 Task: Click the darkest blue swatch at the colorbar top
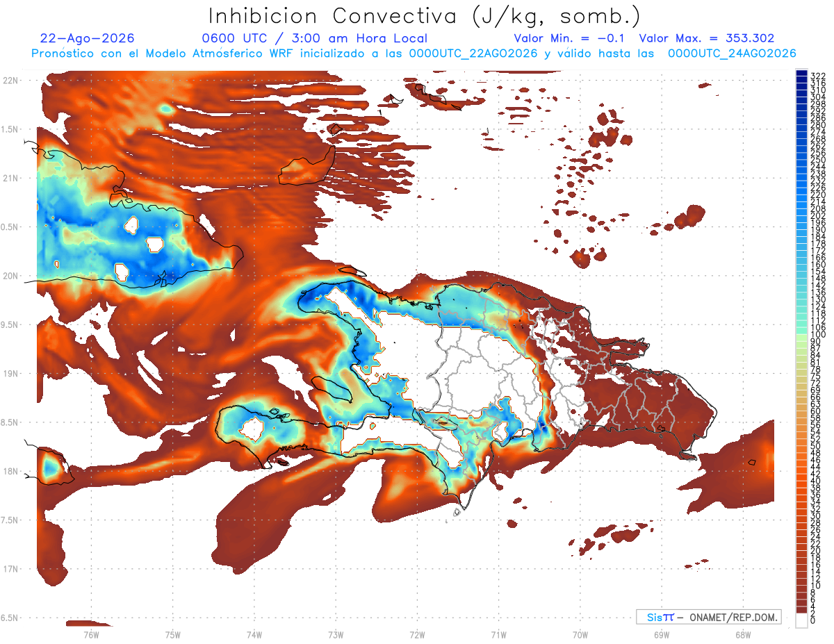(801, 74)
